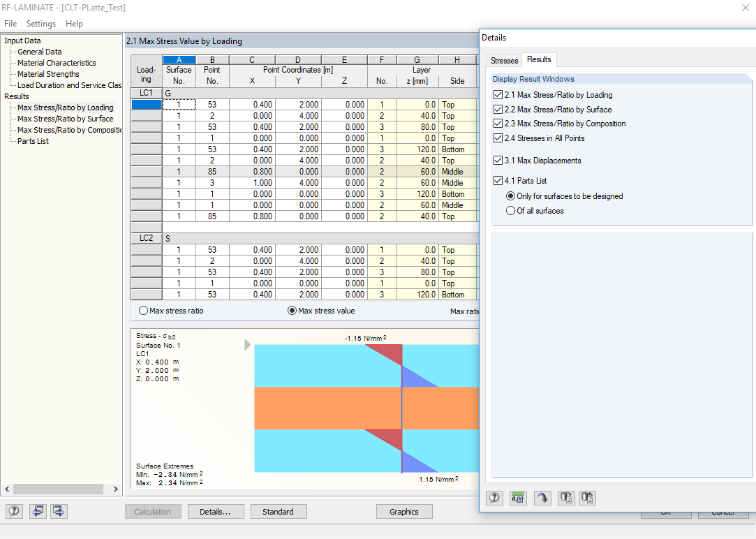Jump to next window using right-arrow window icon

point(59,511)
